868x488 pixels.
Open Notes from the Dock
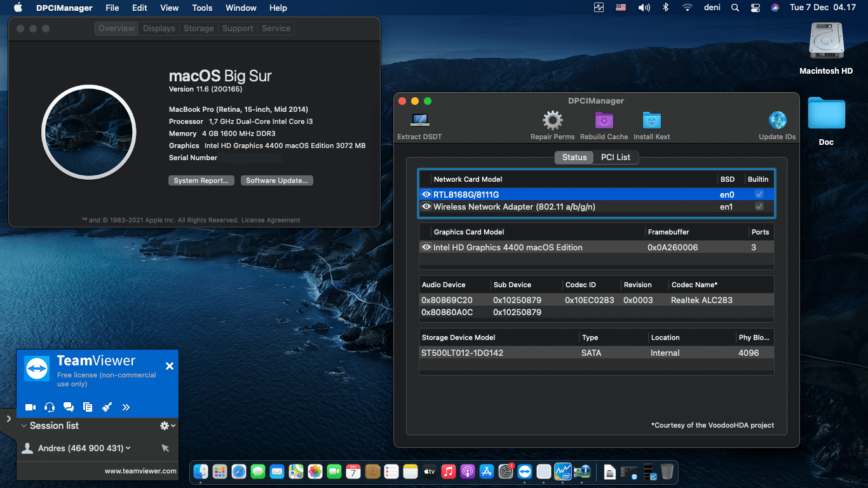[x=410, y=471]
